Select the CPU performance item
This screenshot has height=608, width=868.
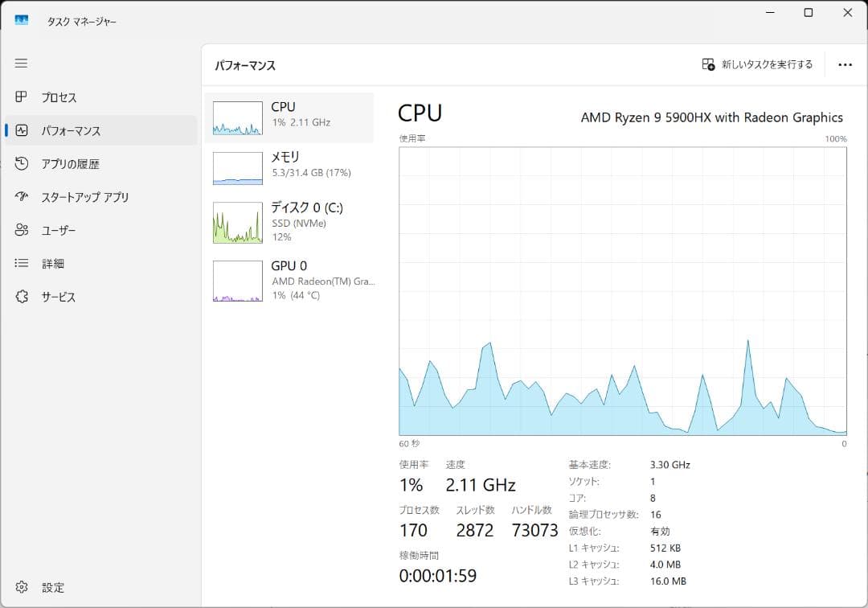pyautogui.click(x=289, y=117)
